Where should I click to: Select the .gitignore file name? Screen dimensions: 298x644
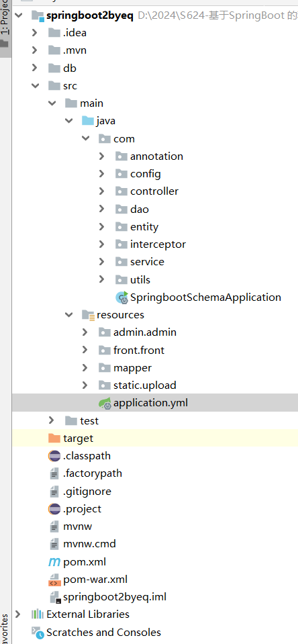pyautogui.click(x=87, y=491)
